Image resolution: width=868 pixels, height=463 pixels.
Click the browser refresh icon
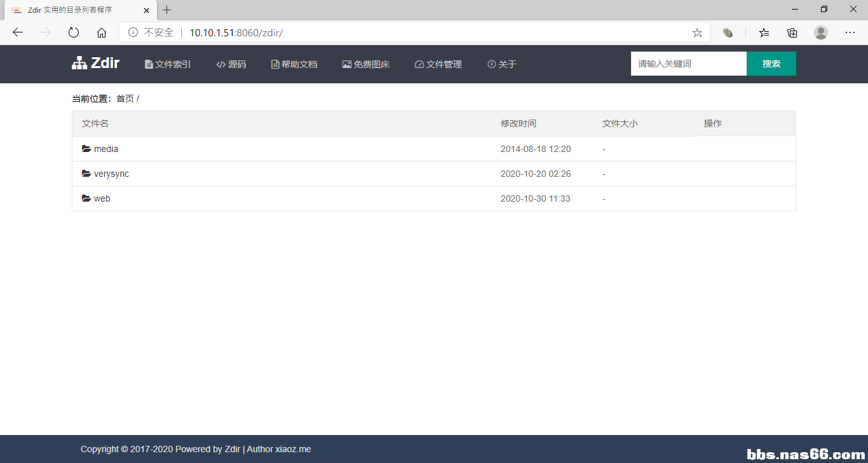click(x=74, y=32)
